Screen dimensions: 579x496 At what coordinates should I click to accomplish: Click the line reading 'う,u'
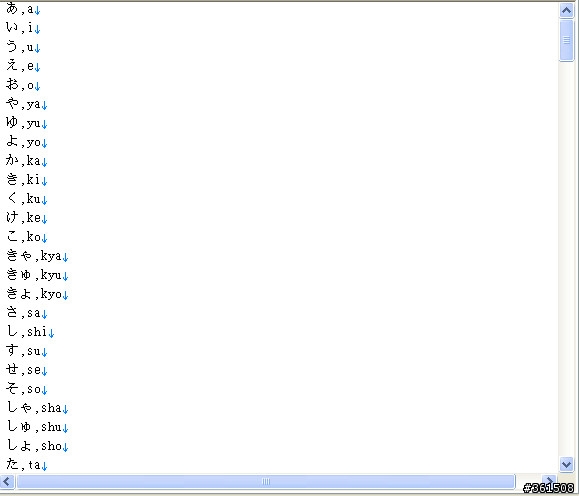pyautogui.click(x=23, y=47)
